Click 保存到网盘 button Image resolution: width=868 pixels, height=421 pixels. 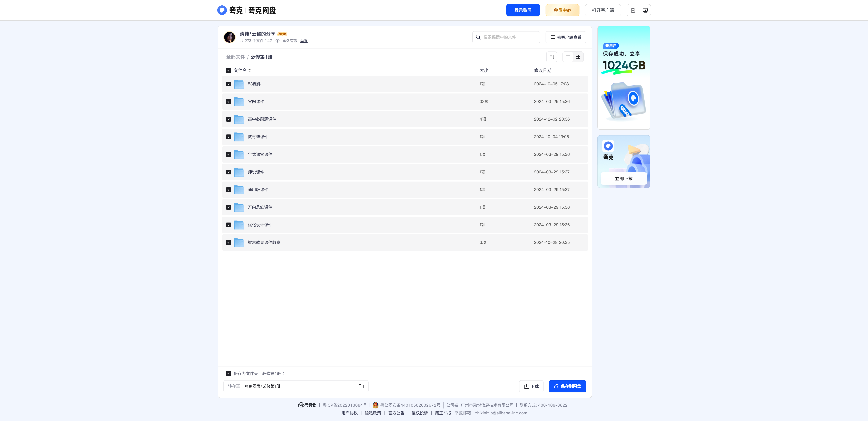coord(567,386)
